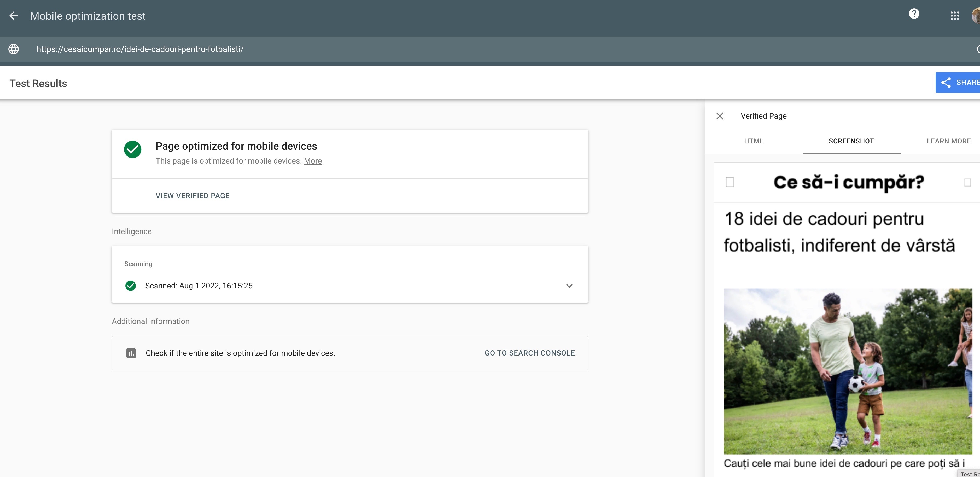This screenshot has width=980, height=477.
Task: Click GO TO SEARCH CONSOLE
Action: 529,353
